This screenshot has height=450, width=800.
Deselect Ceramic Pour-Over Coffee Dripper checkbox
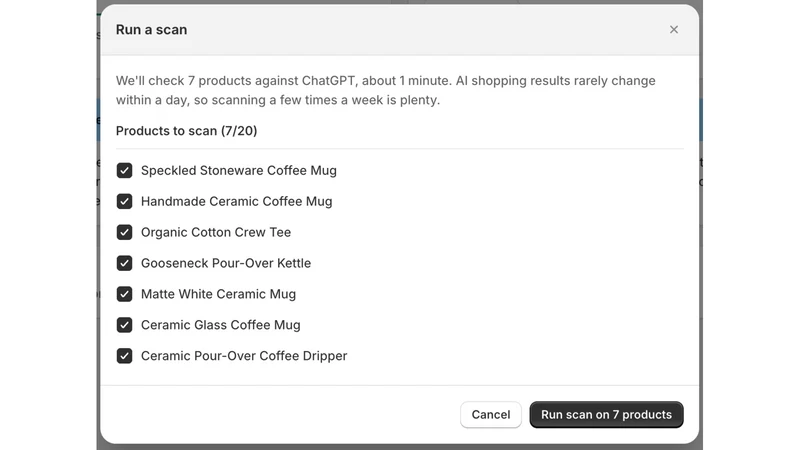[124, 356]
